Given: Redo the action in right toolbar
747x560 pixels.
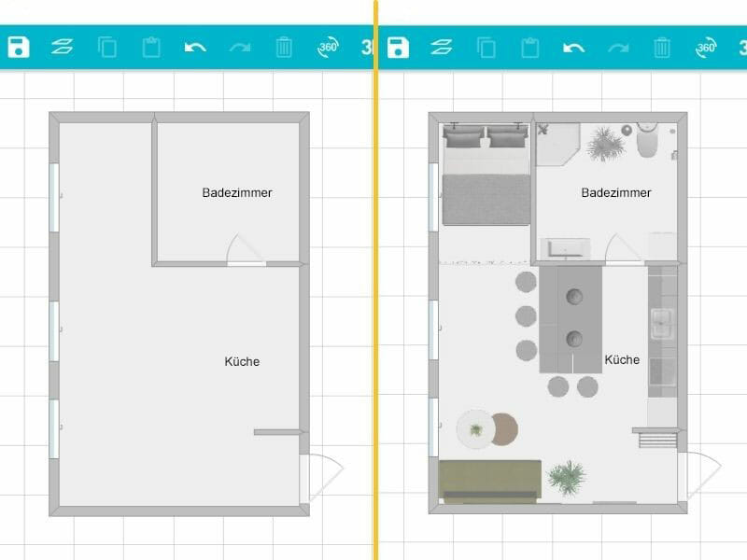Looking at the screenshot, I should [x=618, y=48].
